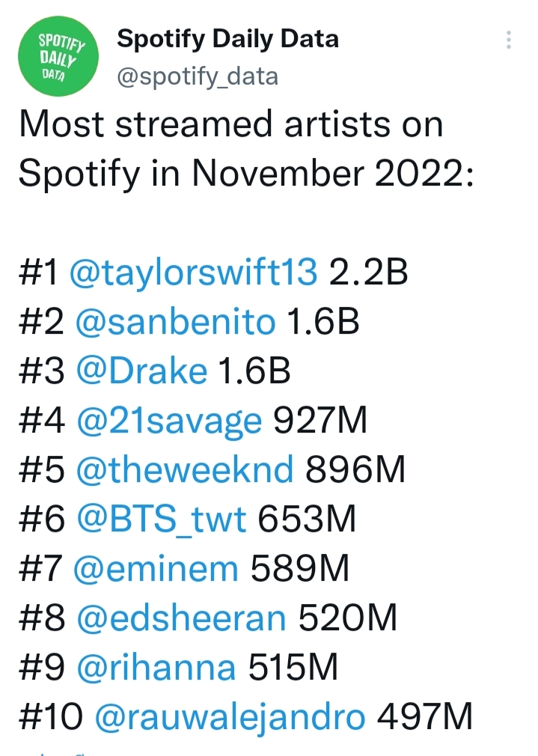This screenshot has height=756, width=538.
Task: Open the @spotify_data handle
Action: pos(198,77)
